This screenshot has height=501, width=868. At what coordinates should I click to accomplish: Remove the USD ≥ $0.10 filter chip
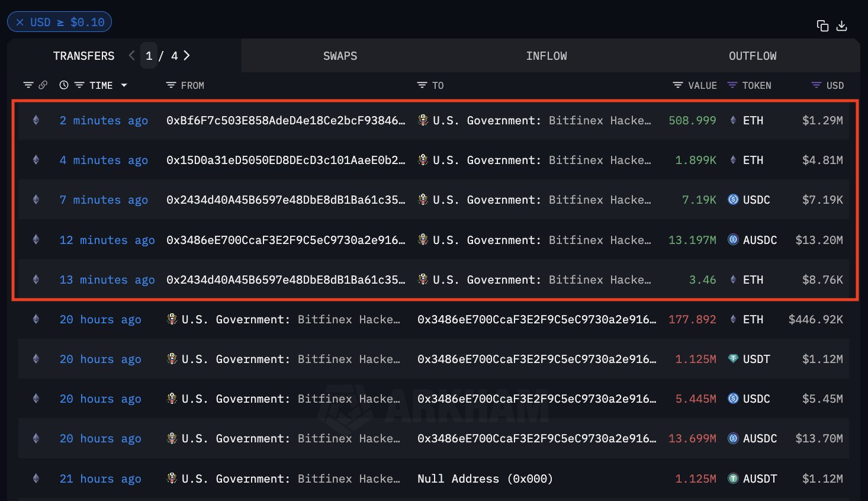coord(20,23)
